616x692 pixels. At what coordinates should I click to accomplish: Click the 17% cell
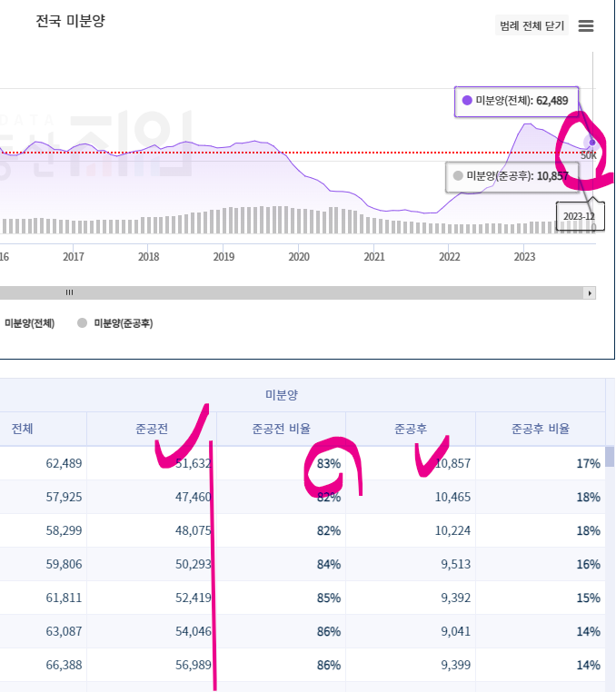588,463
